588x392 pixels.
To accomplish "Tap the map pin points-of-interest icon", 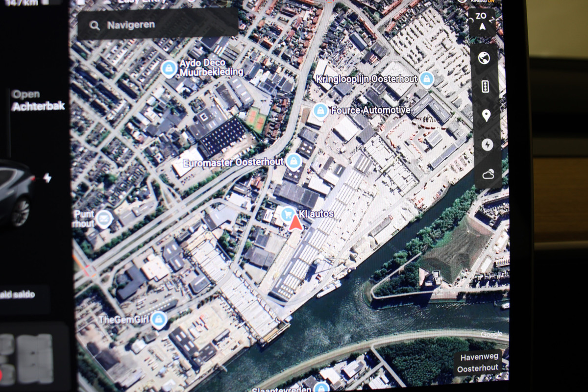I will point(486,116).
